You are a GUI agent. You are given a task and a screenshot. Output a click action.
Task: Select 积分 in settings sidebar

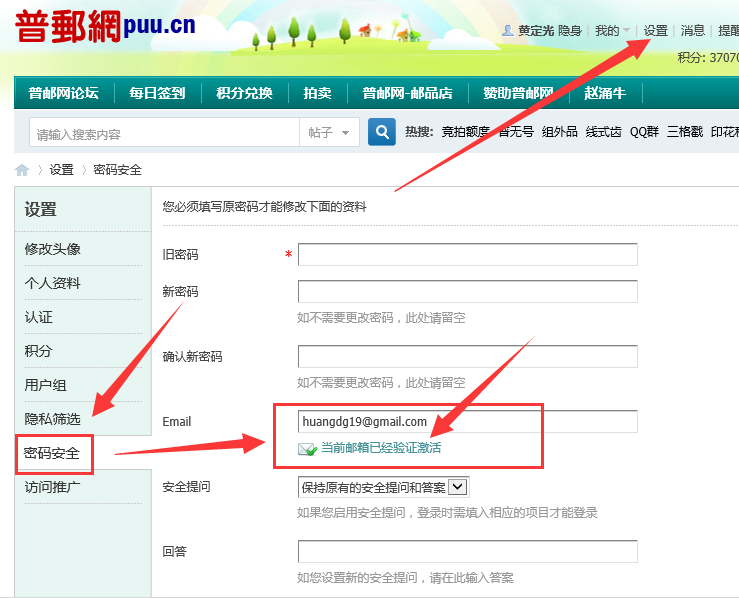39,351
